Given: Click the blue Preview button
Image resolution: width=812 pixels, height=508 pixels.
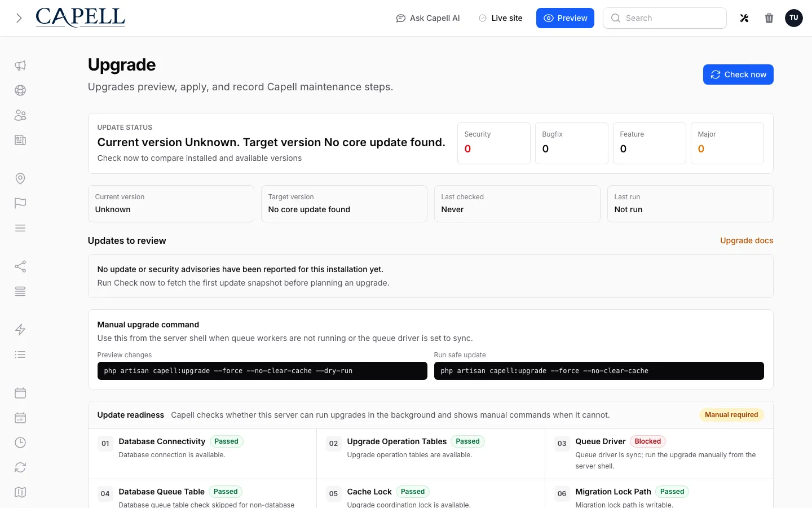Looking at the screenshot, I should click(565, 18).
